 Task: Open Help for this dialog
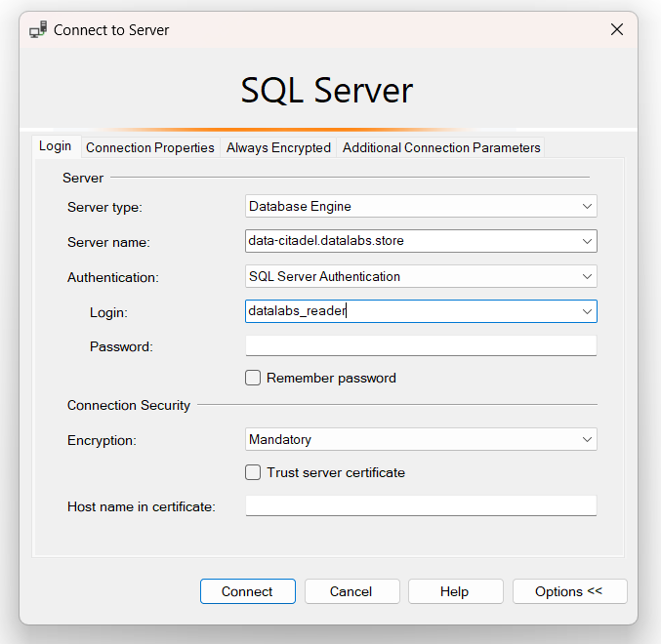click(x=455, y=591)
